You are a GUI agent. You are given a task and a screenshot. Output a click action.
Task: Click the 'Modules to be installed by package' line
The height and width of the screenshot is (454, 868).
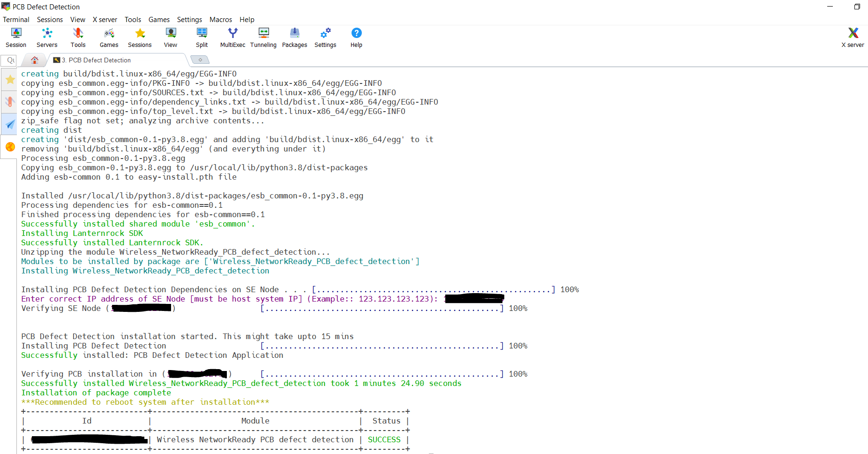tap(220, 261)
